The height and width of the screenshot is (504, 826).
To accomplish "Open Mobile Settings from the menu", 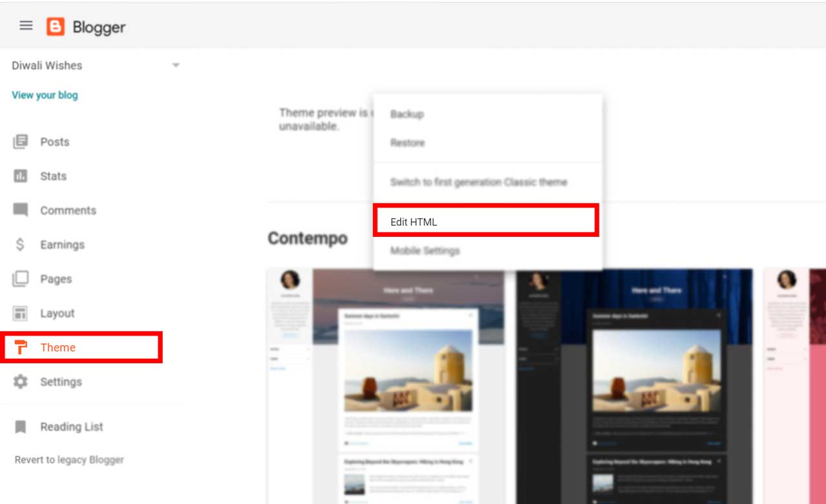I will coord(425,250).
